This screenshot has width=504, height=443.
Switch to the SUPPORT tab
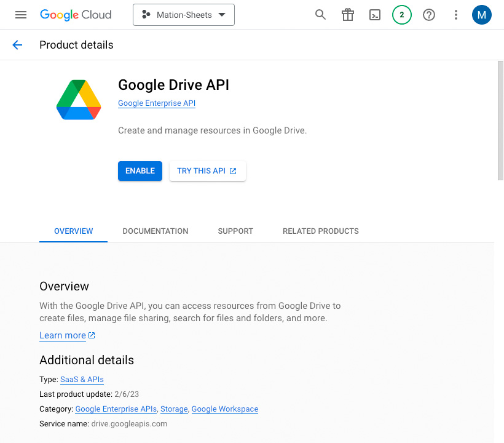[x=235, y=231]
